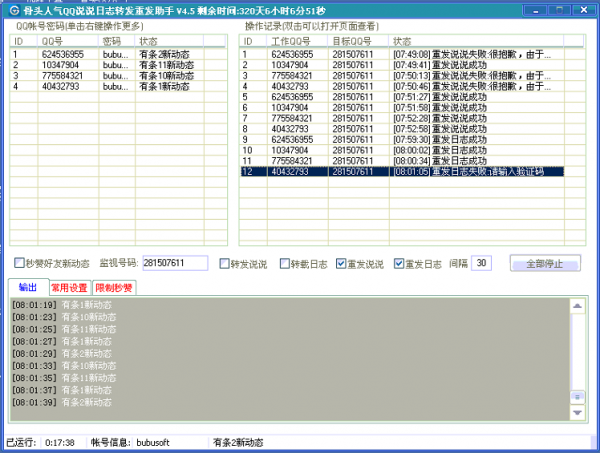The height and width of the screenshot is (453, 600).
Task: Click the 全部停止 button
Action: [545, 263]
